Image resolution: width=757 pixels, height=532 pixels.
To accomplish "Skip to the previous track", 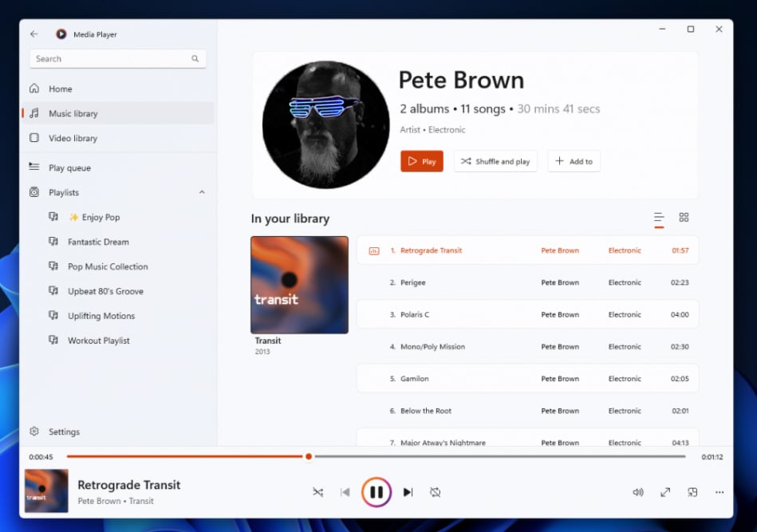I will 345,492.
